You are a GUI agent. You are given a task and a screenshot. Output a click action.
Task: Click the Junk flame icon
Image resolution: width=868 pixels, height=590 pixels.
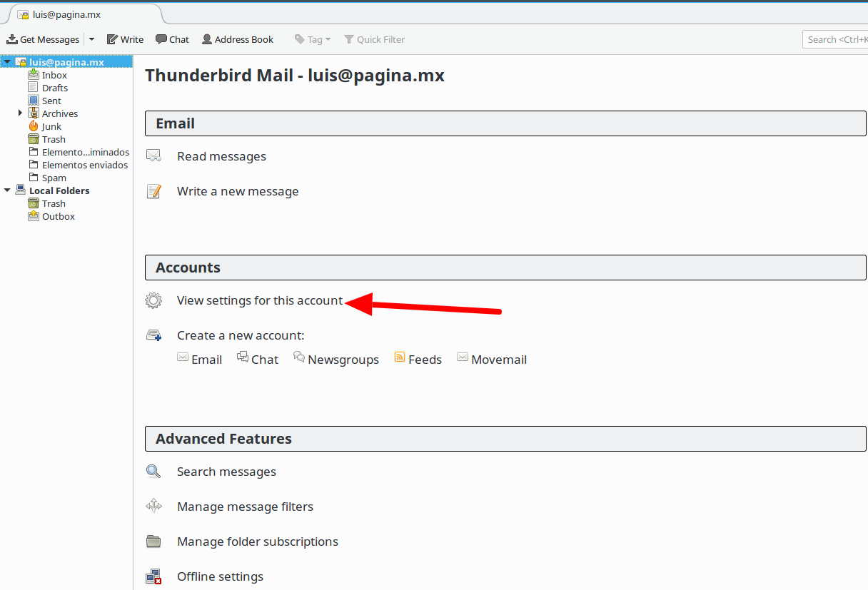(33, 126)
